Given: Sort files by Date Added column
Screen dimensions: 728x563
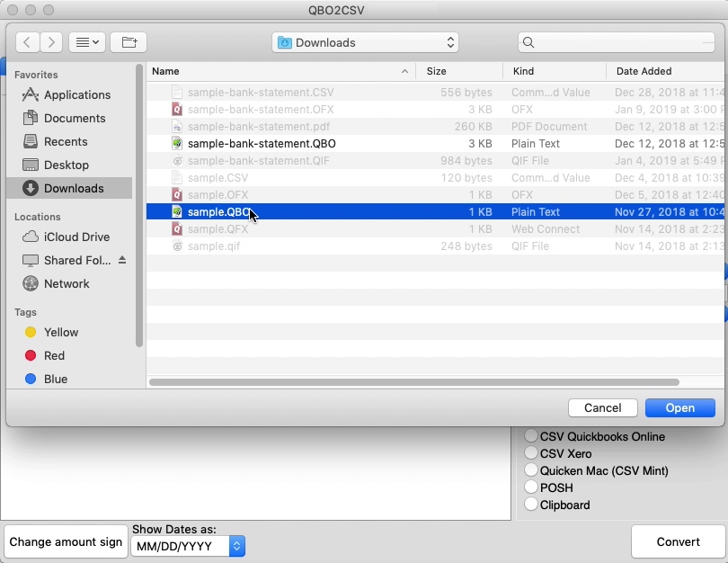Looking at the screenshot, I should (665, 71).
